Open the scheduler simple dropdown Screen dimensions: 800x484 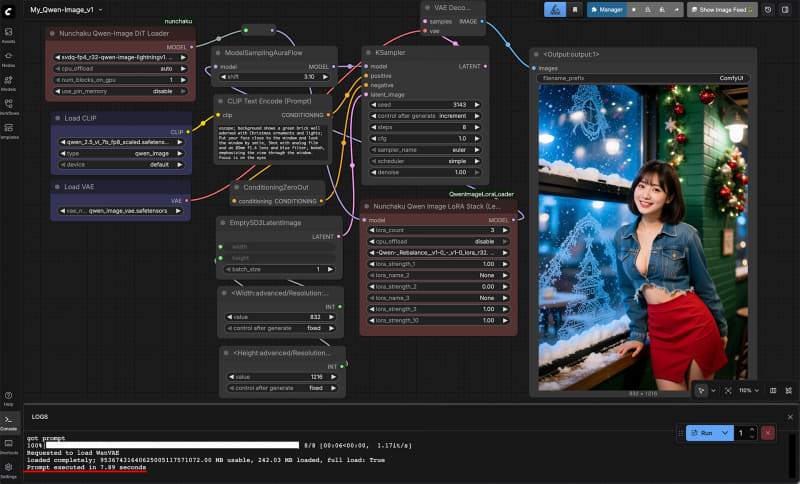[x=424, y=161]
